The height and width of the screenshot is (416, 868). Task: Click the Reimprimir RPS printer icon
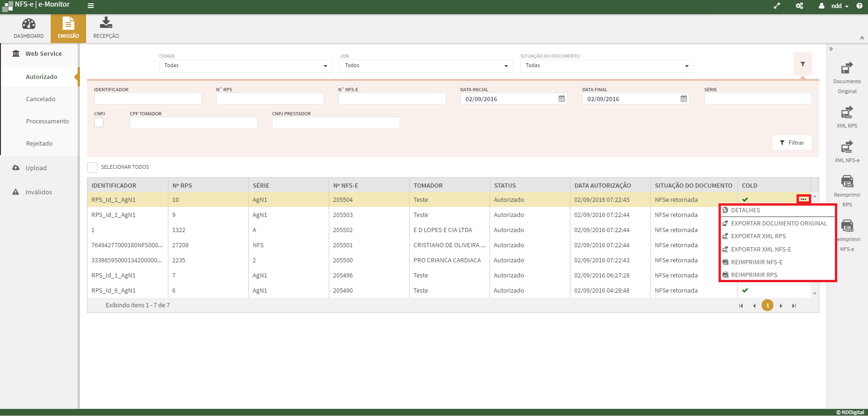[x=847, y=182]
